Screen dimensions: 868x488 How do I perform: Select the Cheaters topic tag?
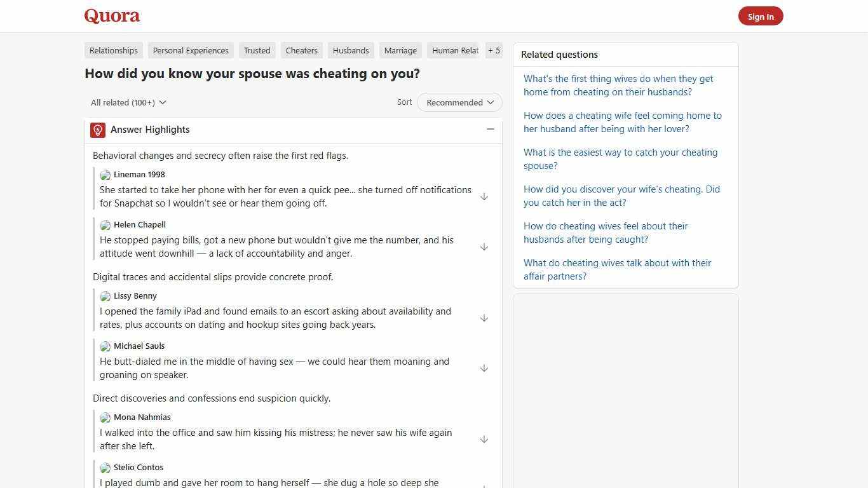click(x=301, y=50)
